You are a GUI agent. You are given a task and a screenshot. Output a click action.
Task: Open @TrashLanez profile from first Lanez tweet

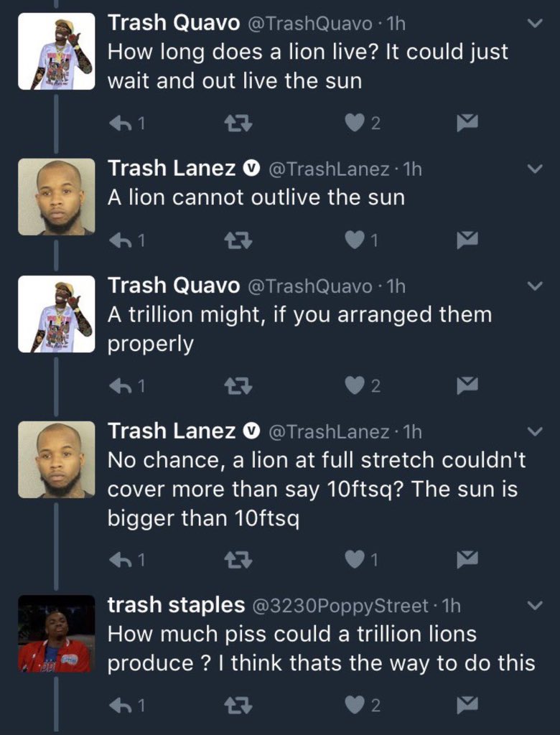(x=328, y=169)
